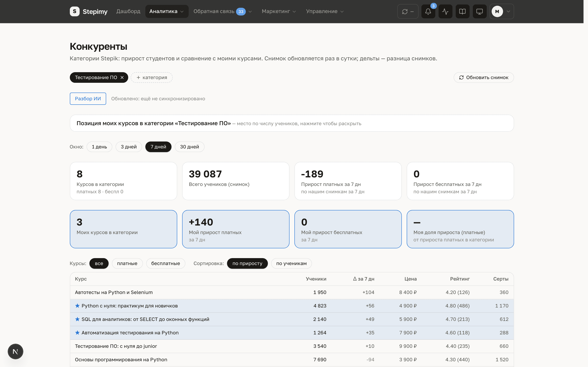Expand the Аналитика menu dropdown
This screenshot has height=367, width=588.
167,11
